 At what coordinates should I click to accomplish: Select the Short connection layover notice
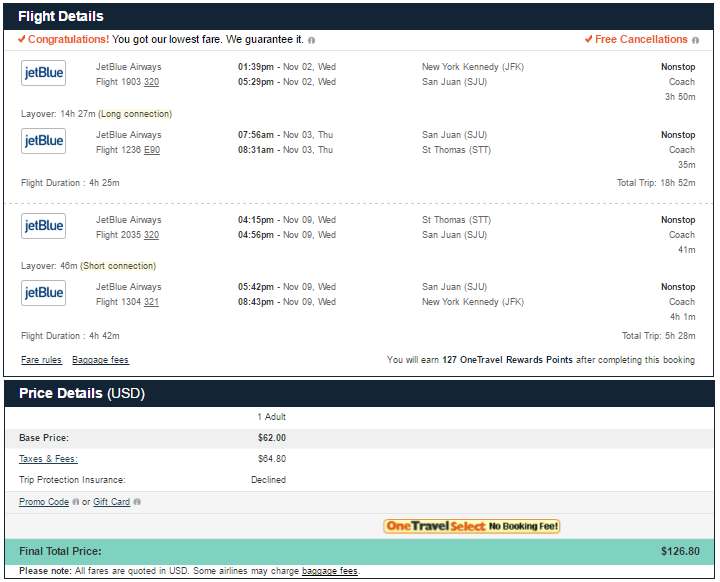(118, 266)
